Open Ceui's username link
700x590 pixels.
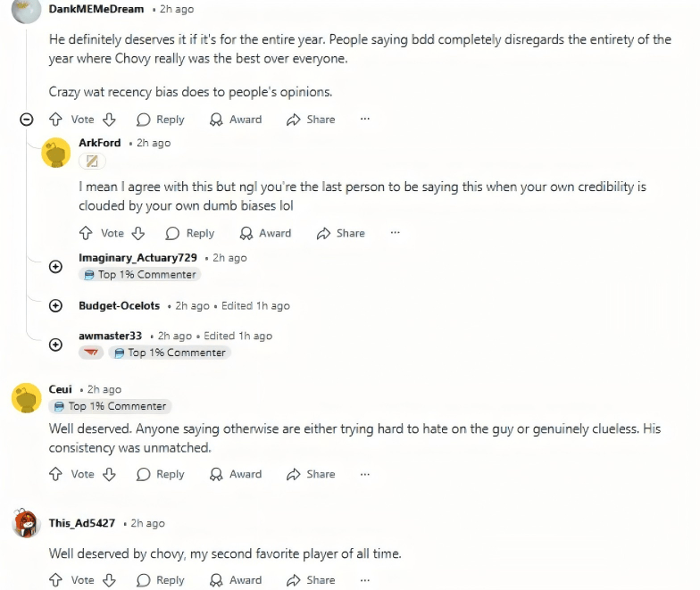61,389
